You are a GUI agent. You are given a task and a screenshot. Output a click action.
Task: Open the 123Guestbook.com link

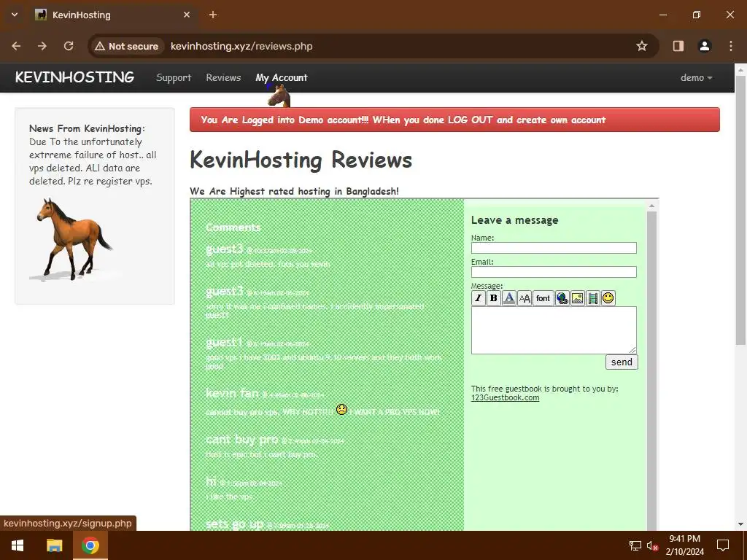[505, 397]
